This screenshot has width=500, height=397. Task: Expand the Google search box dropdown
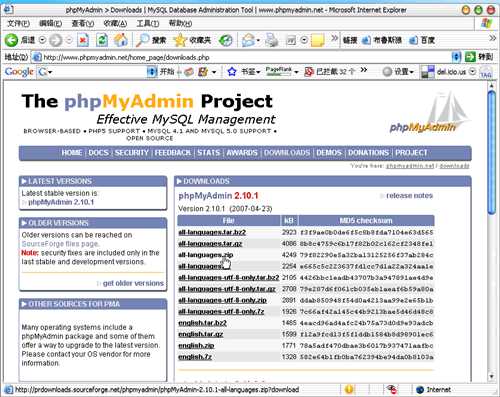[x=151, y=71]
